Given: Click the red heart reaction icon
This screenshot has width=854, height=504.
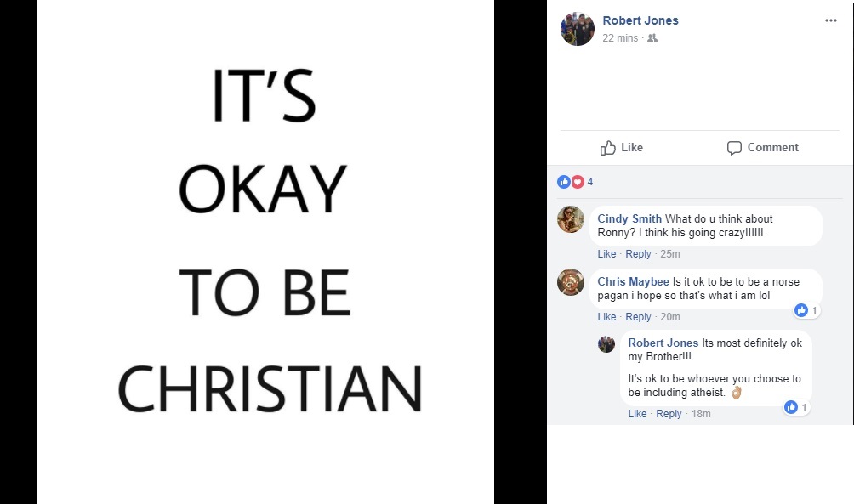Looking at the screenshot, I should click(577, 182).
